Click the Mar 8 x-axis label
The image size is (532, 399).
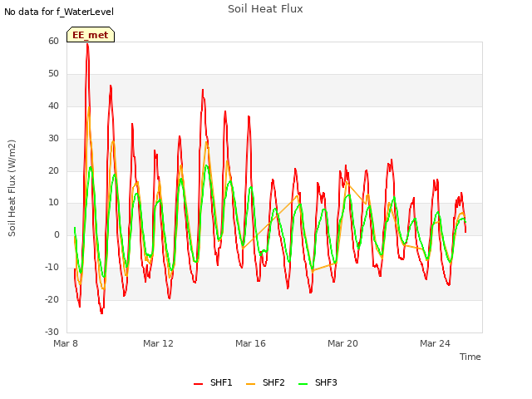coord(66,343)
